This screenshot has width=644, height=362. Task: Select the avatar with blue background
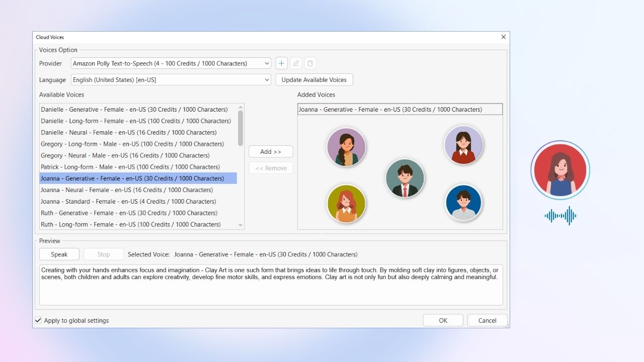(463, 203)
